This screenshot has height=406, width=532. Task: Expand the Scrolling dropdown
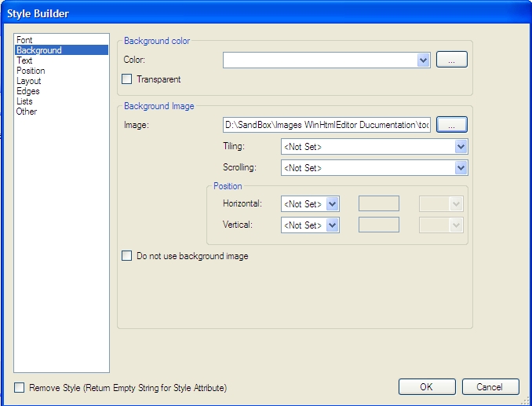(461, 167)
